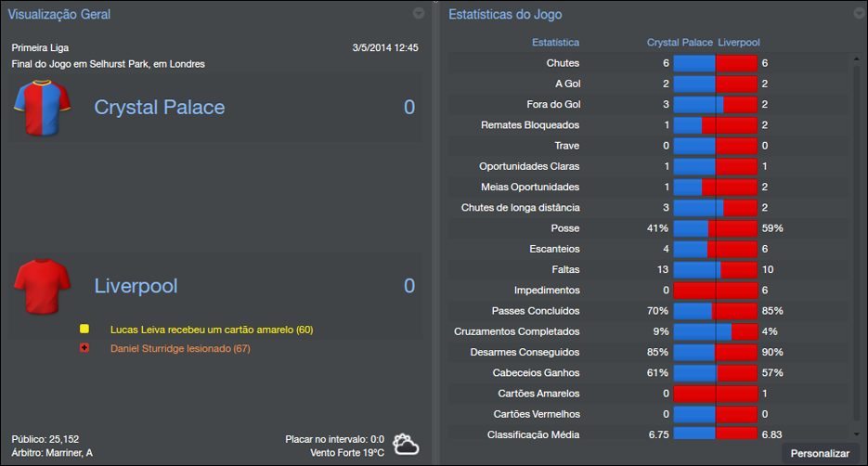Click the Daniel Sturridge lesionado event text
This screenshot has height=466, width=868.
point(180,349)
